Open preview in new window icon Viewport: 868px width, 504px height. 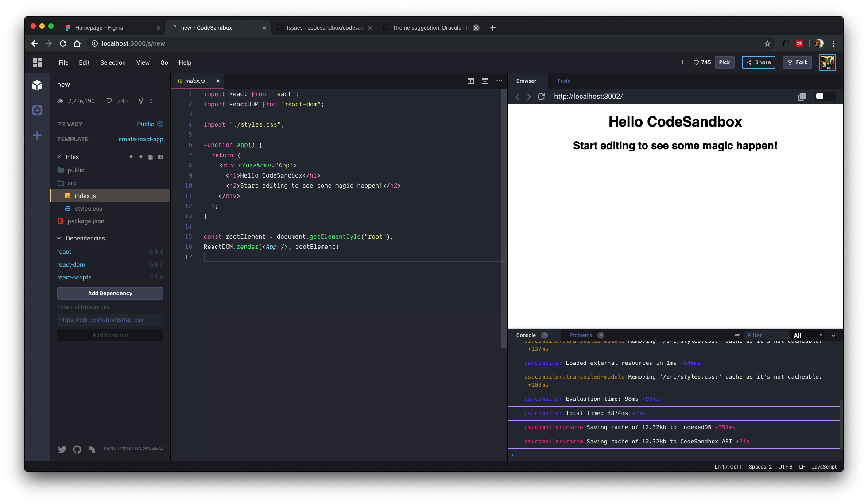point(802,97)
